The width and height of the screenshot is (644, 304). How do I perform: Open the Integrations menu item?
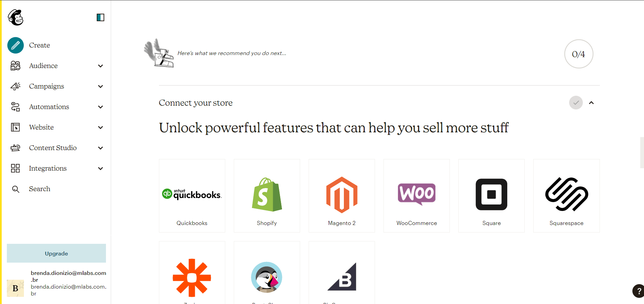tap(48, 168)
